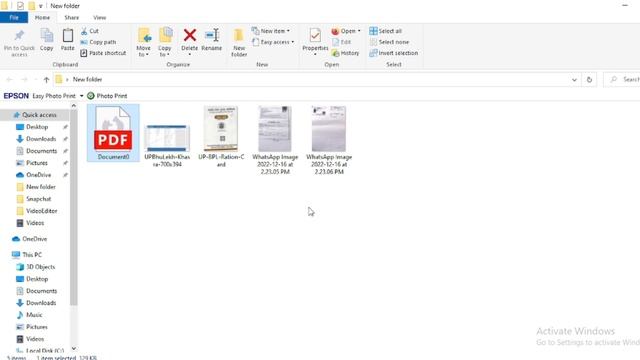Viewport: 640px width, 360px height.
Task: Open the File tab
Action: [14, 18]
